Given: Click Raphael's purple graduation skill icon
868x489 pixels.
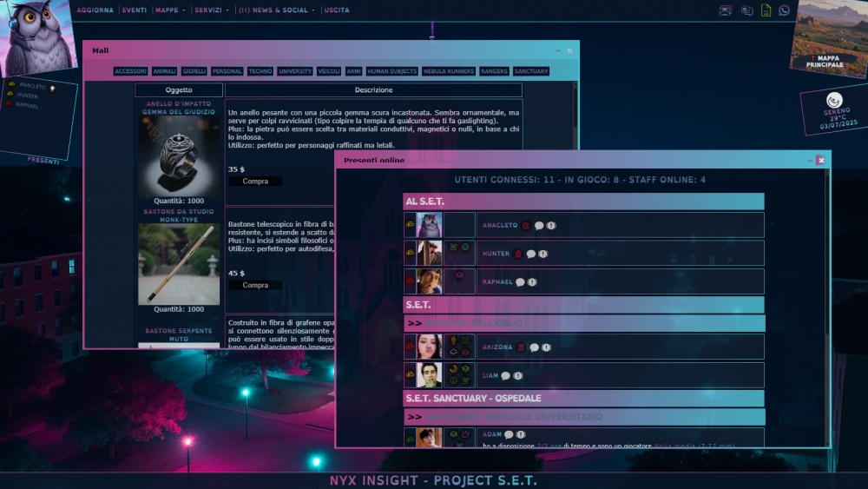Looking at the screenshot, I should [459, 274].
